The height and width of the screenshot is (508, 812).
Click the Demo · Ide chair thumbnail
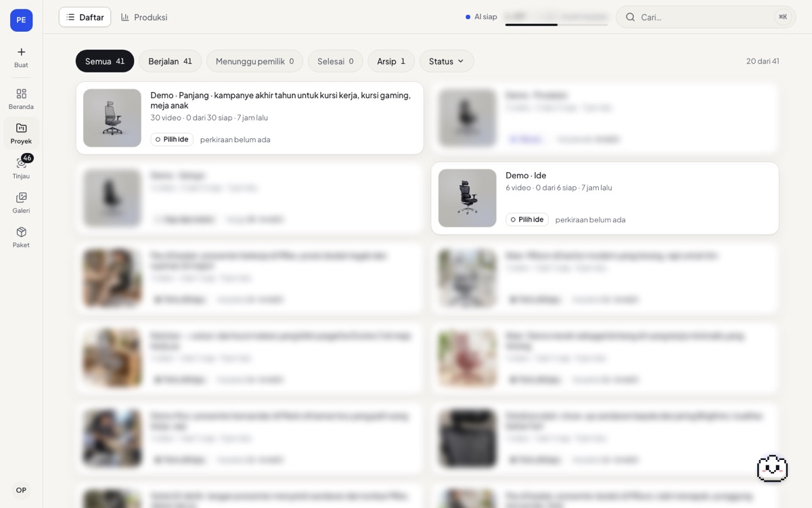(468, 198)
